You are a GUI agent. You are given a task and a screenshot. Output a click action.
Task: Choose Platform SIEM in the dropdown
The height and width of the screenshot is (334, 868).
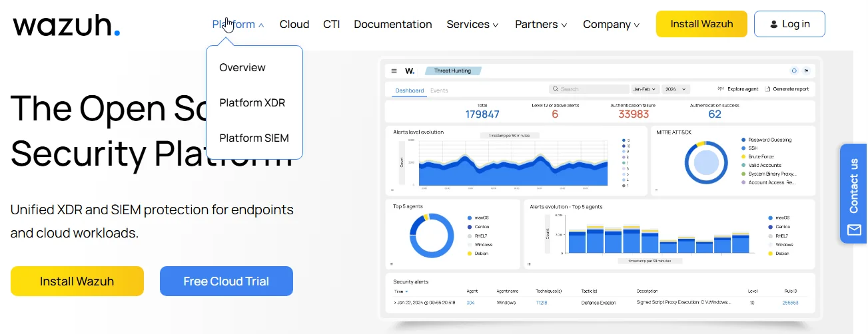pos(254,138)
